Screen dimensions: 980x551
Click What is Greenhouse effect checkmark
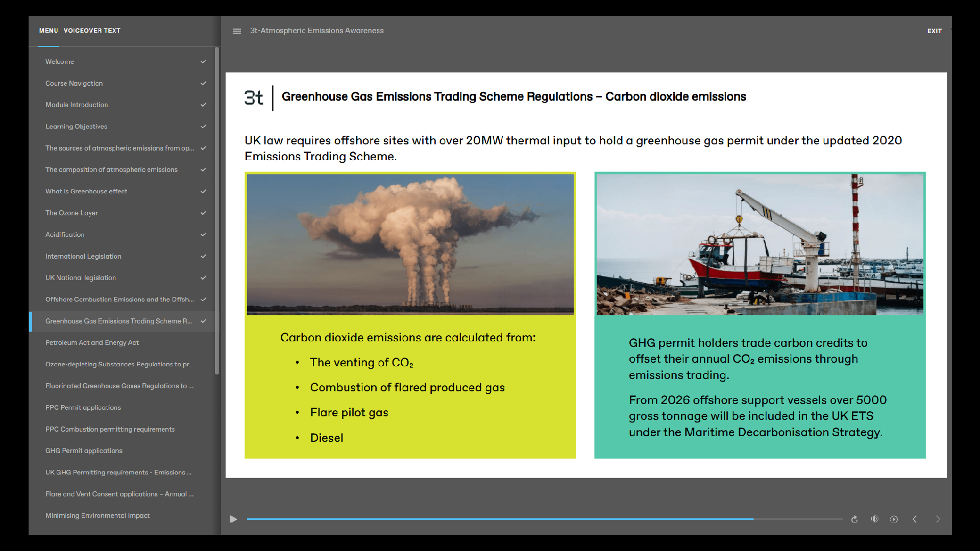pos(203,191)
